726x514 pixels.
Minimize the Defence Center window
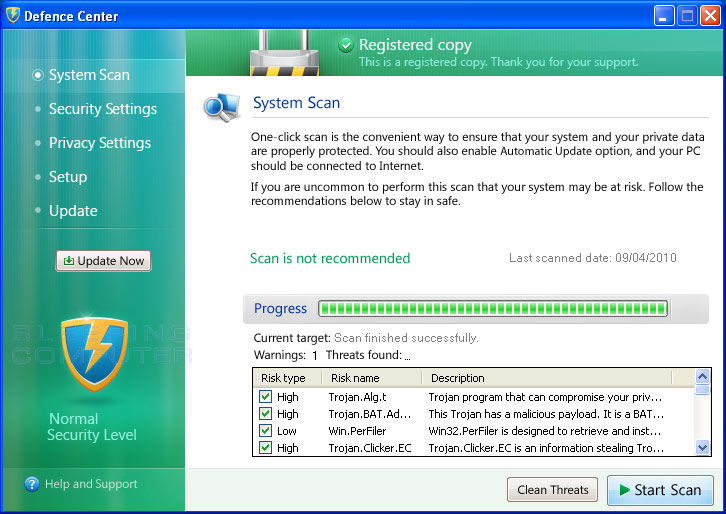tap(663, 16)
